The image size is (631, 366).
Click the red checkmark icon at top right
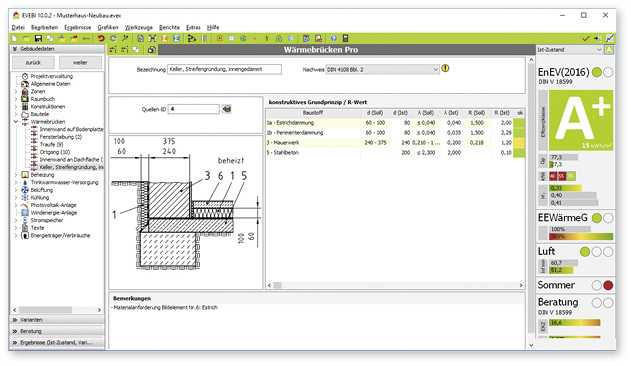pyautogui.click(x=586, y=39)
